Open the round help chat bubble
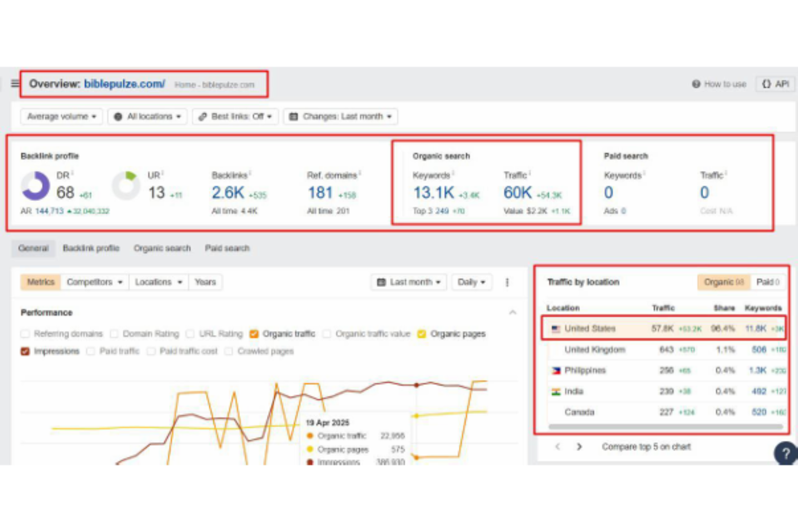Image resolution: width=798 pixels, height=532 pixels. coord(786,453)
